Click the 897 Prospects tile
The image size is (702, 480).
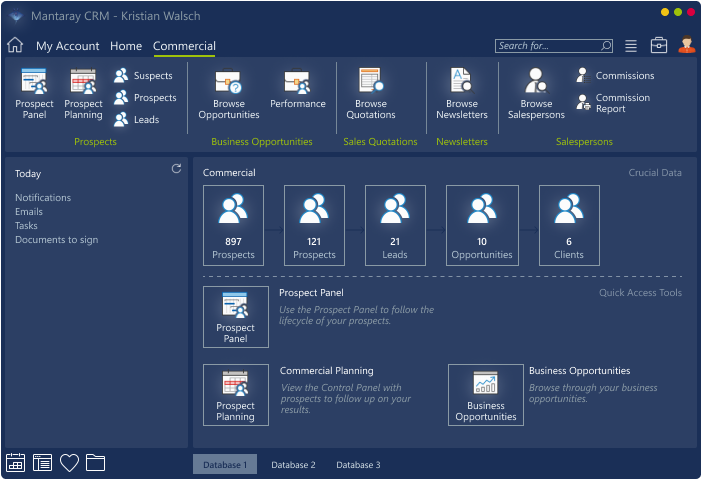click(x=233, y=225)
